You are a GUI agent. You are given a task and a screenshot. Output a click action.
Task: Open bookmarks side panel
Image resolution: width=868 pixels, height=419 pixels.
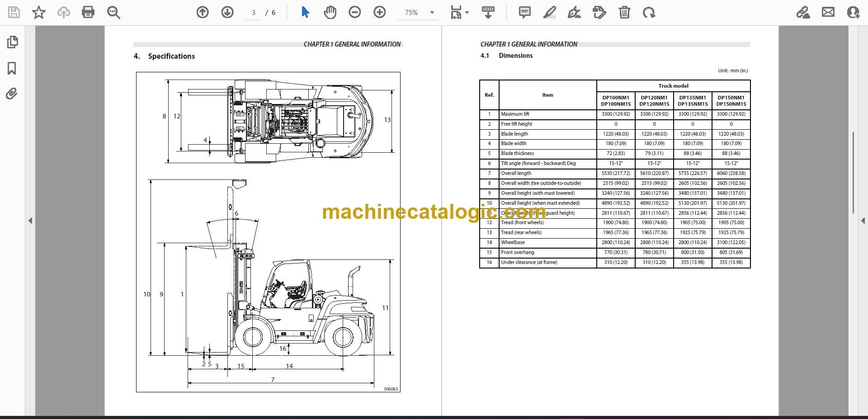click(x=12, y=68)
